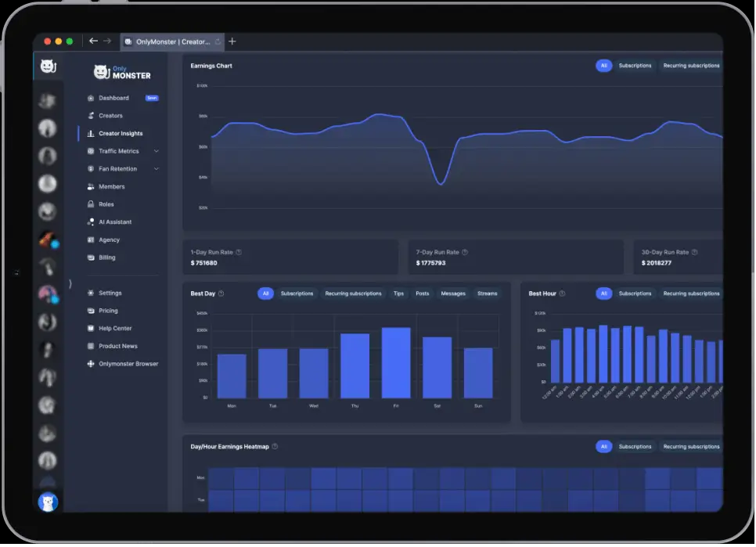Click info icon next to Best Day
Screen dimensions: 756x547
tap(221, 294)
